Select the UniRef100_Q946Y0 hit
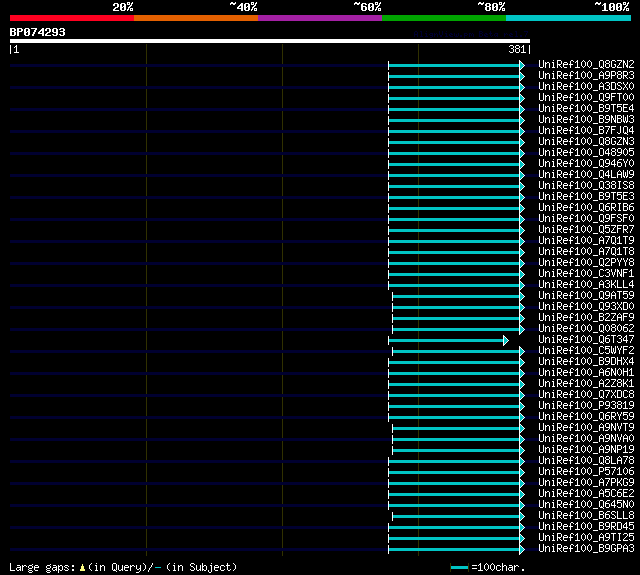The width and height of the screenshot is (640, 575). (x=586, y=164)
